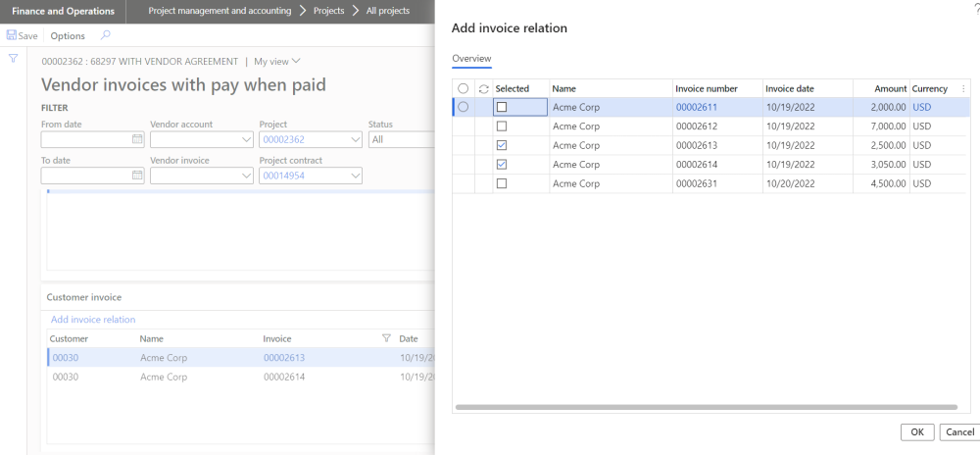Click the refresh icon in grid header
The height and width of the screenshot is (455, 980).
point(483,88)
